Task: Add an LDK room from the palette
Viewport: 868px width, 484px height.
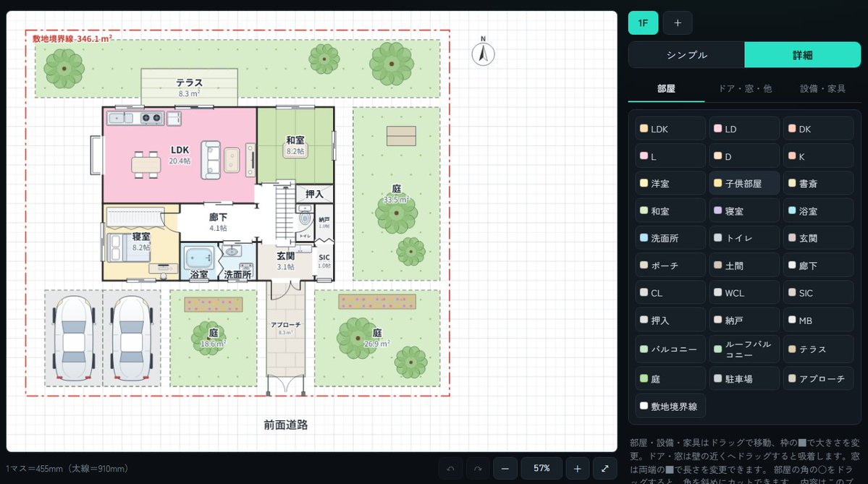Action: pos(670,128)
